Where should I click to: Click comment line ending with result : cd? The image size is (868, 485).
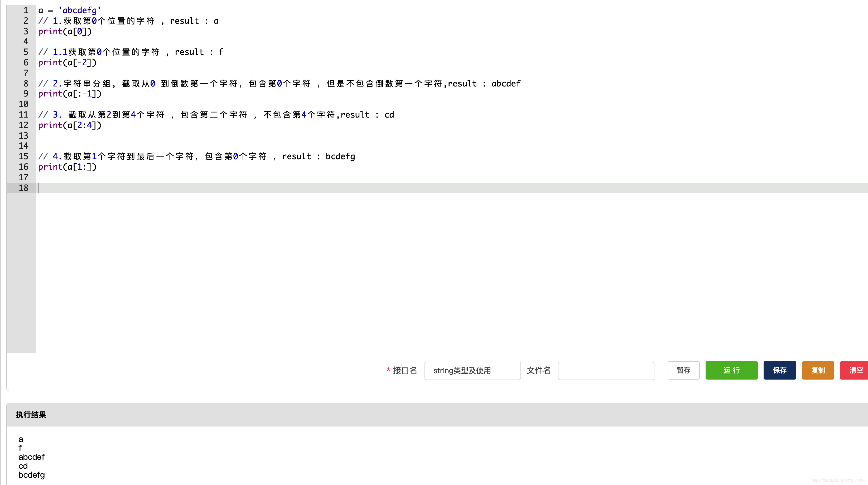216,115
